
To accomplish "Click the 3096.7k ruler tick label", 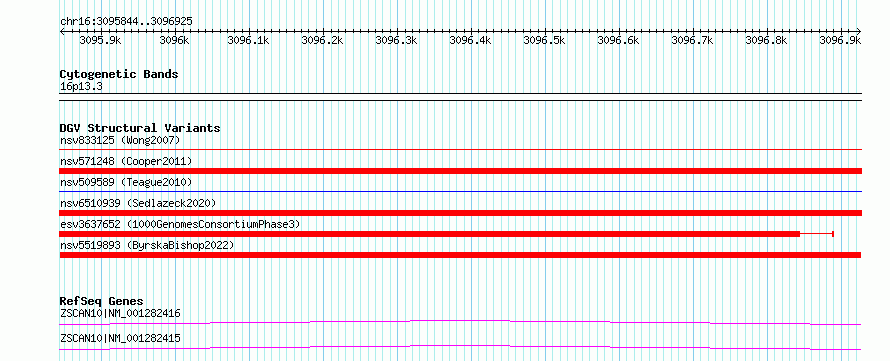I will coord(692,40).
